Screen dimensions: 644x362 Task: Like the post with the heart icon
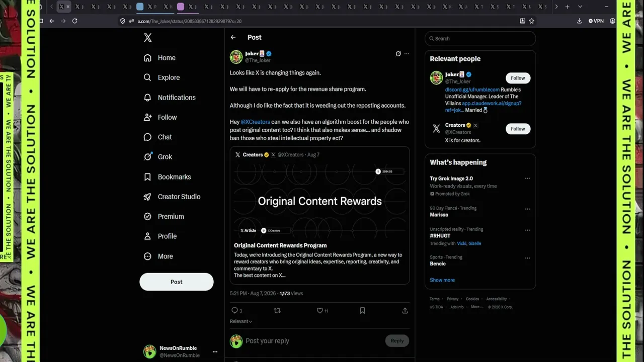point(319,311)
